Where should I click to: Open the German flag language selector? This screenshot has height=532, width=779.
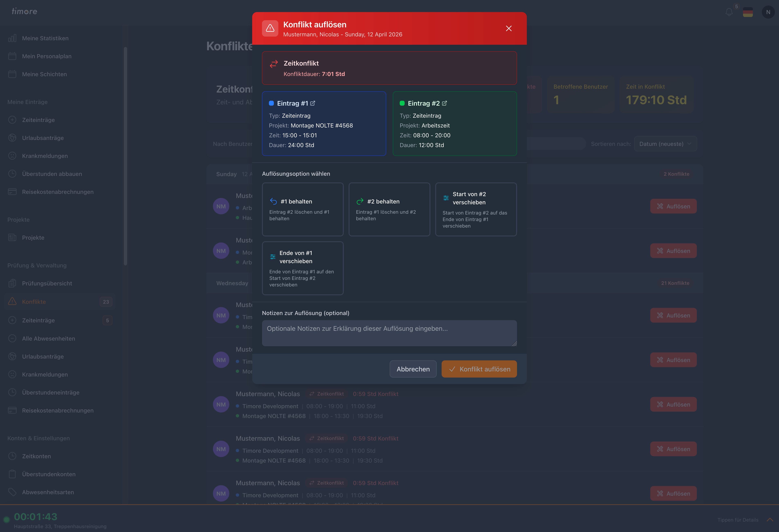tap(748, 12)
